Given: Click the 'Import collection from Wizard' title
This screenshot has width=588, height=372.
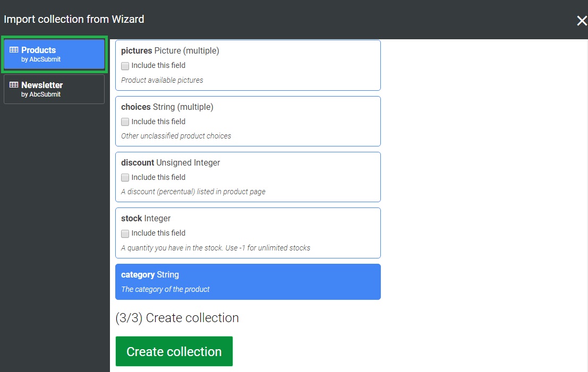Looking at the screenshot, I should pos(74,19).
